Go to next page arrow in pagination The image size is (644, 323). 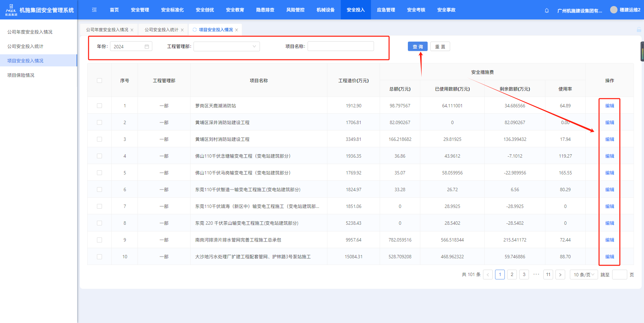click(560, 275)
